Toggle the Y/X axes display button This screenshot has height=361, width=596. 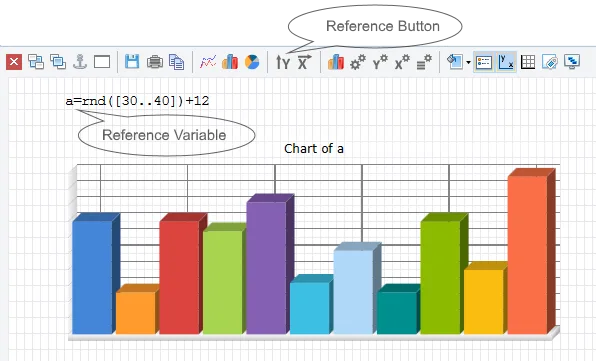coord(506,62)
